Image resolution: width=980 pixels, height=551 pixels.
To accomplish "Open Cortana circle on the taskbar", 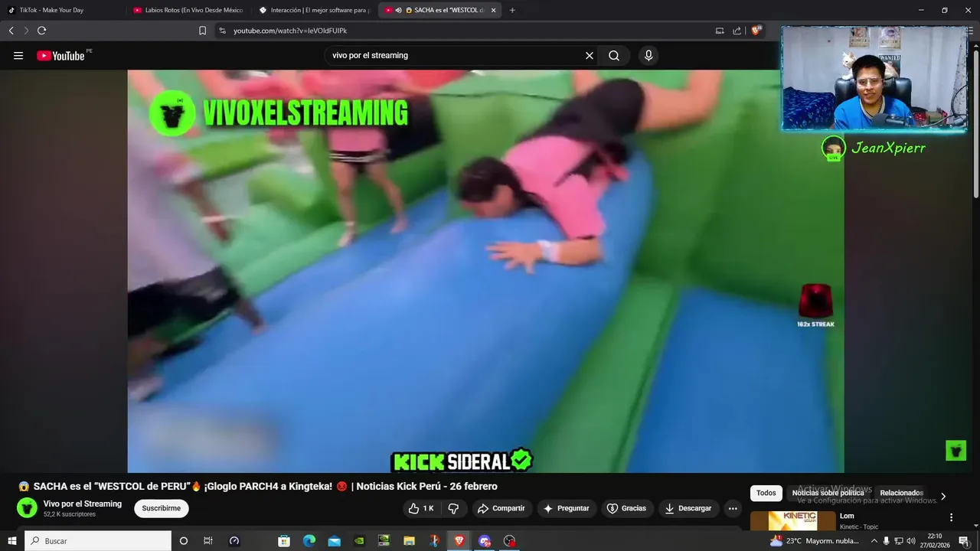I will tap(183, 541).
